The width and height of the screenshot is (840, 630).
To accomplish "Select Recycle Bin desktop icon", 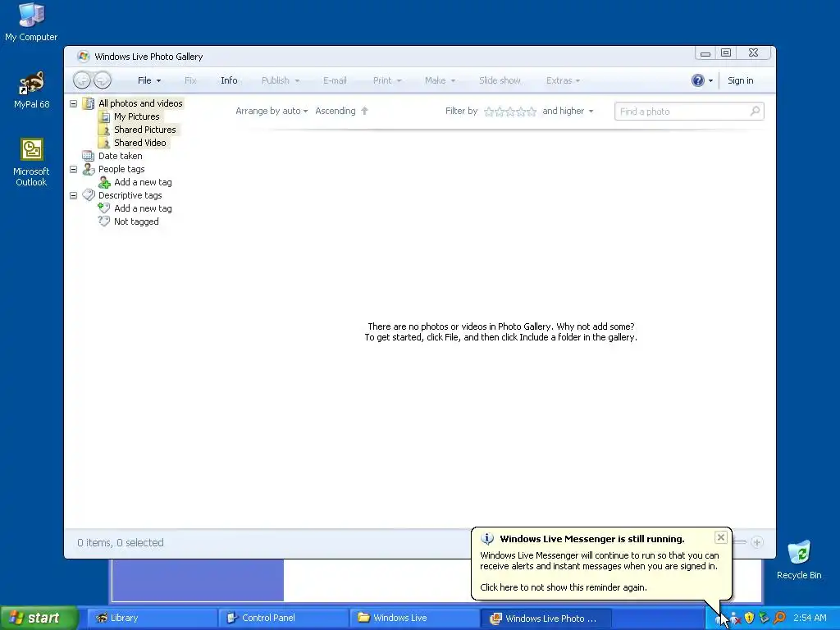I will pyautogui.click(x=799, y=559).
